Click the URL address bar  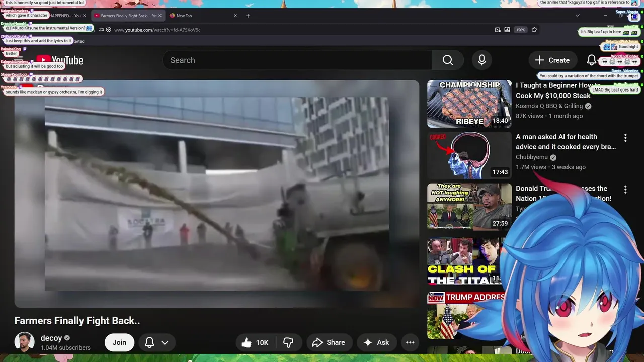(x=297, y=30)
